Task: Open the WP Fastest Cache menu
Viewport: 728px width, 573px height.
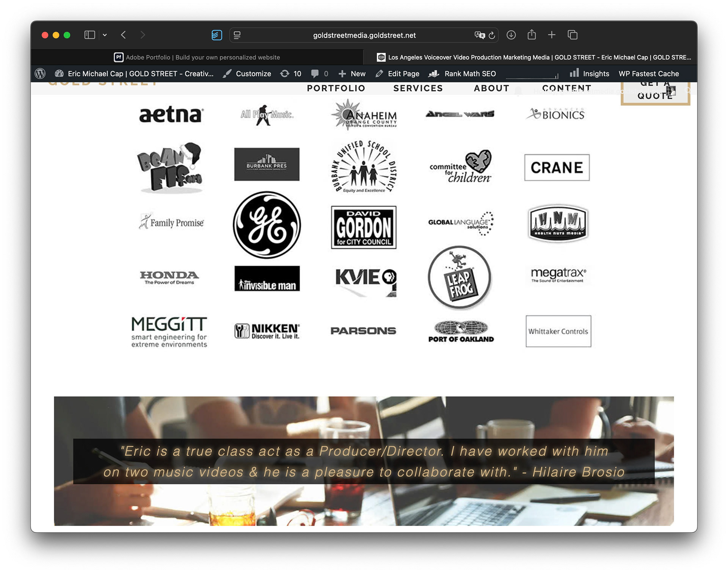Action: 649,74
